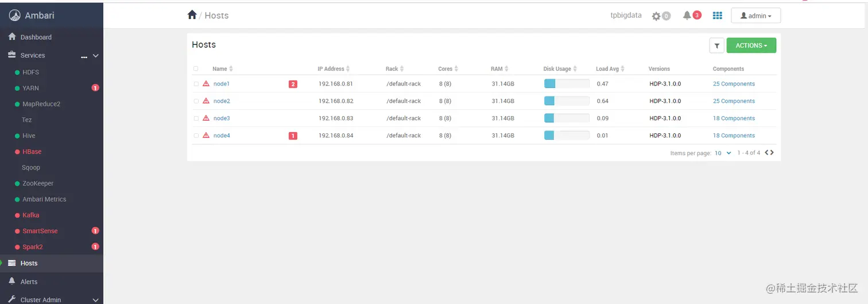Open the node1 host link
This screenshot has height=304, width=868.
[x=222, y=84]
